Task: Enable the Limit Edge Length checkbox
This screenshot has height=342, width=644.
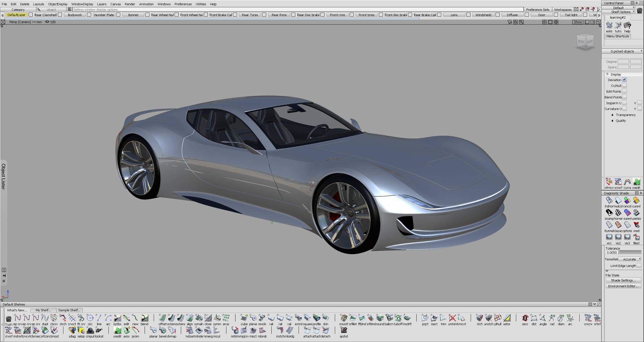Action: pos(639,266)
